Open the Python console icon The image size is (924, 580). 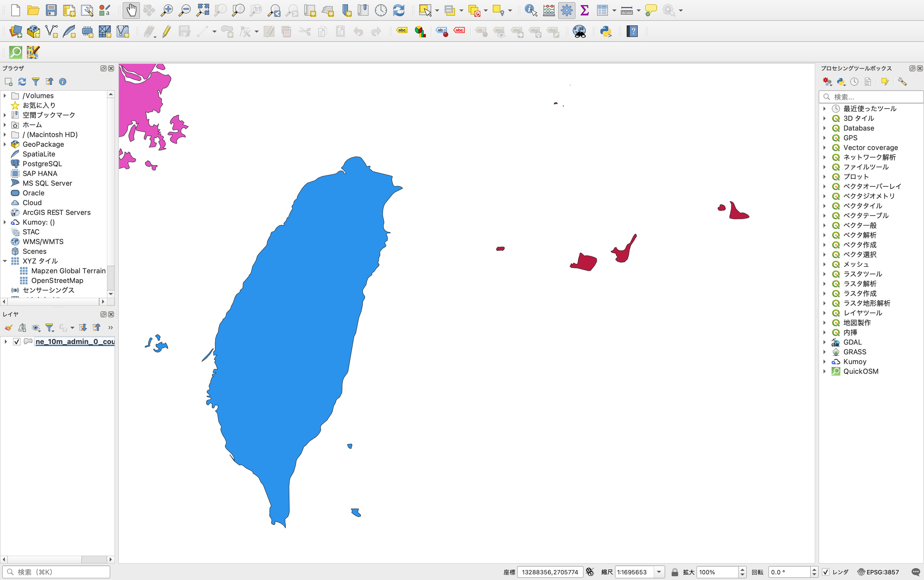click(x=605, y=31)
